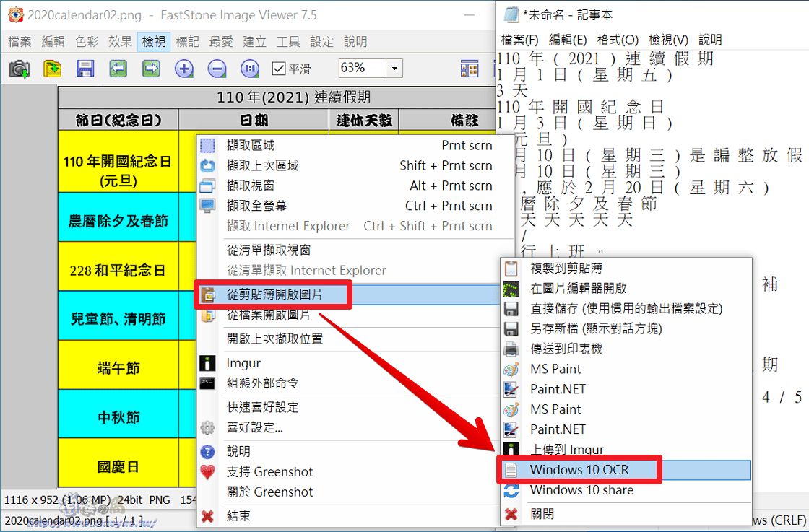Open Notepad's 檢視(V) menu

[x=668, y=40]
